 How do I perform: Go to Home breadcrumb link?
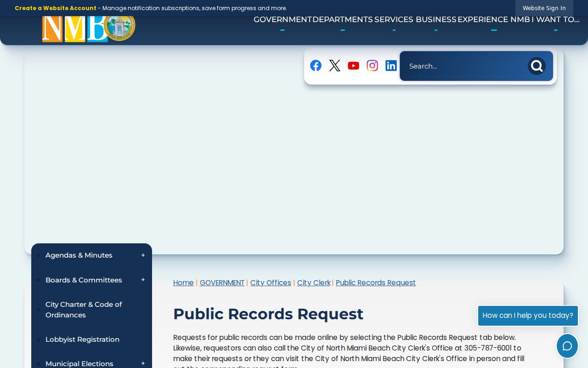point(183,283)
